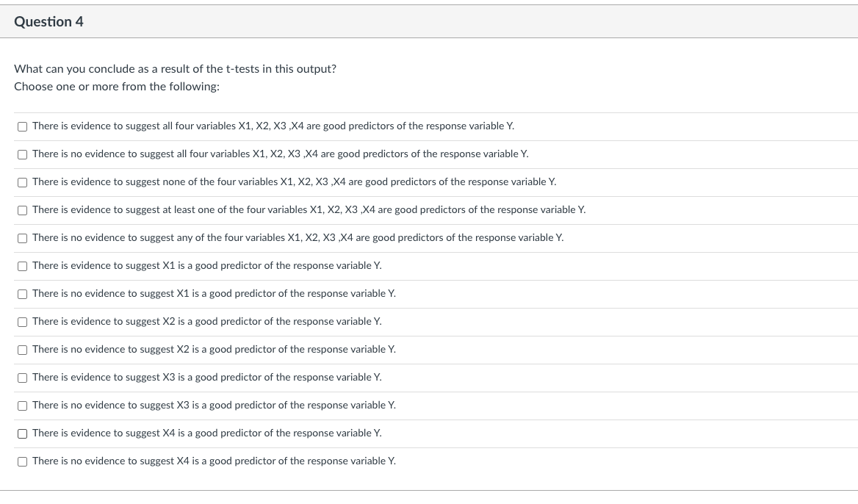The width and height of the screenshot is (858, 504).
Task: Check the first option about all four variables being good predictors
Action: point(22,126)
